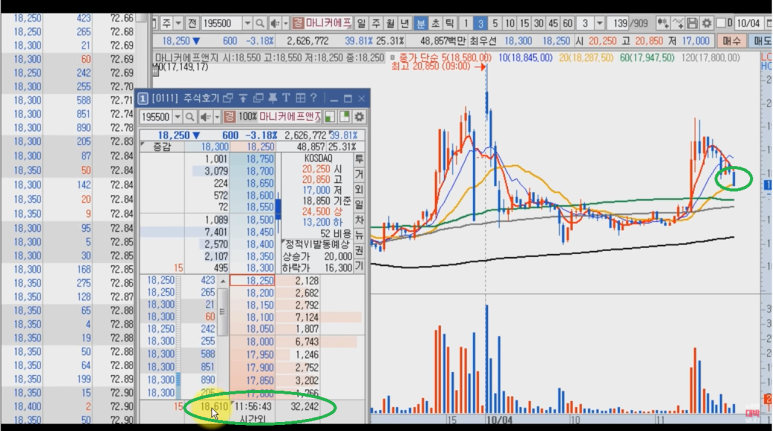Viewport: 773px width, 431px height.
Task: Save chart settings with the disk icon
Action: click(692, 23)
